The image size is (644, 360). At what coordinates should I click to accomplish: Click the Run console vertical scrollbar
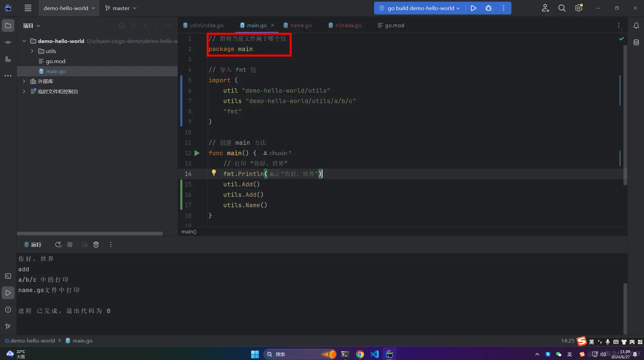(x=625, y=309)
